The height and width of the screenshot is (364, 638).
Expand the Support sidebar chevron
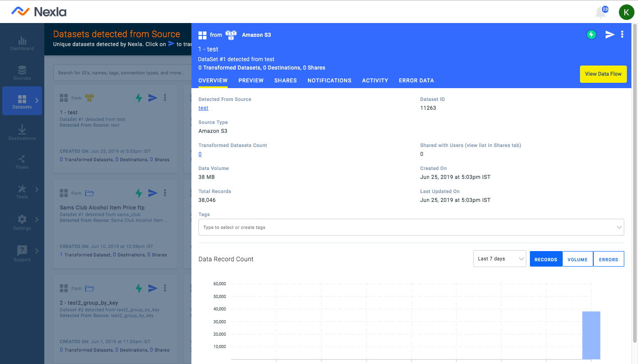point(37,251)
